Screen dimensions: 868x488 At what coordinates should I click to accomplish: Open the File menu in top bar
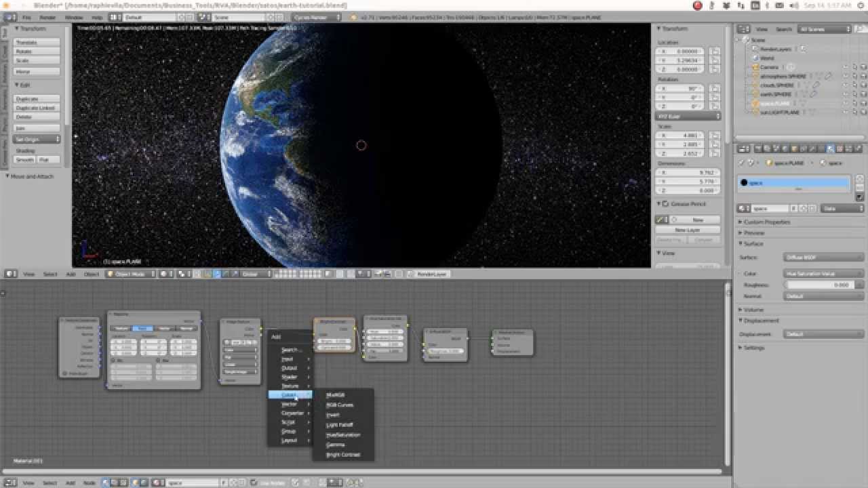[x=26, y=17]
